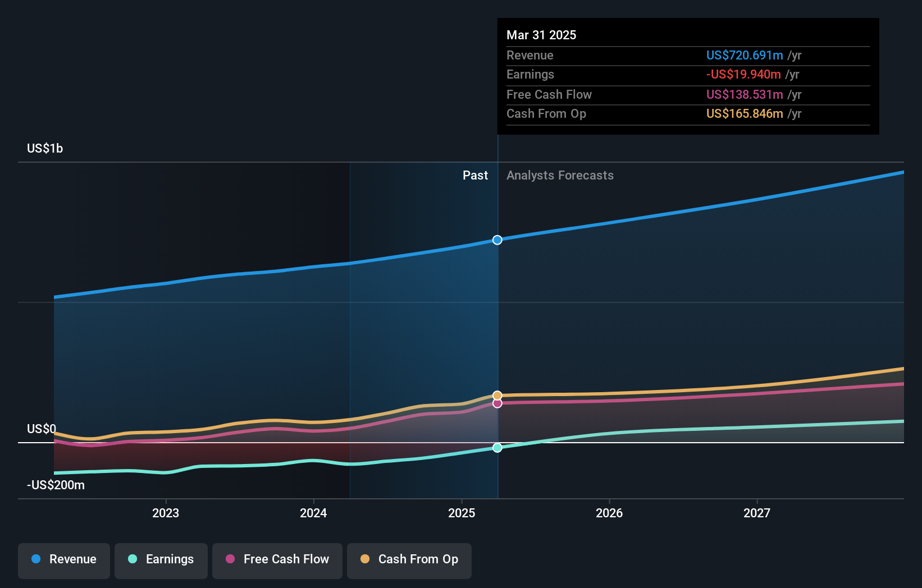The height and width of the screenshot is (588, 922).
Task: Click the Past section label
Action: pyautogui.click(x=475, y=175)
